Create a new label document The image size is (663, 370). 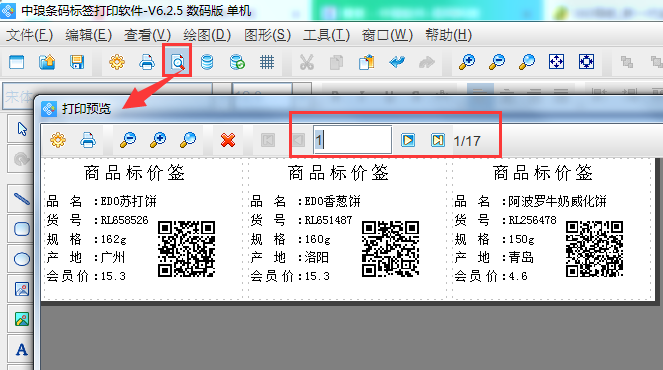tap(16, 62)
